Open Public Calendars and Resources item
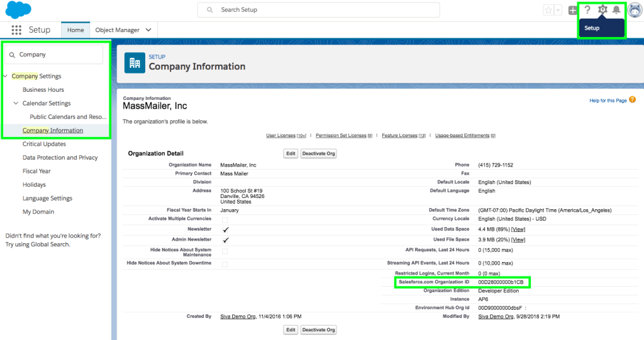The height and width of the screenshot is (340, 644). pyautogui.click(x=68, y=117)
